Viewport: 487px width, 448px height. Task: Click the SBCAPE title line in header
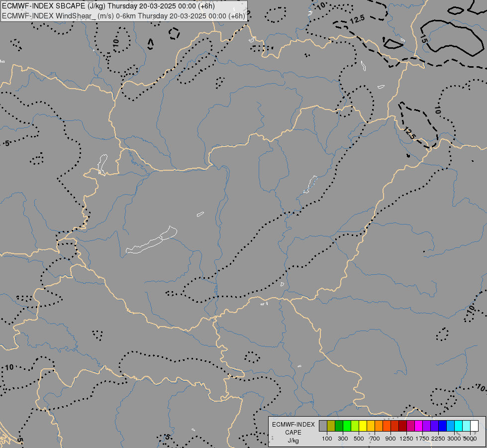[108, 6]
